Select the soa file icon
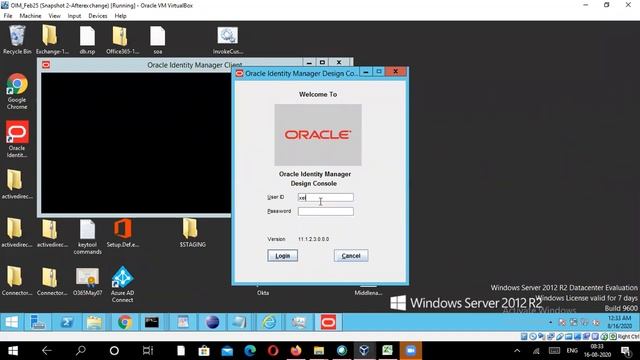The width and height of the screenshot is (640, 360). [158, 40]
